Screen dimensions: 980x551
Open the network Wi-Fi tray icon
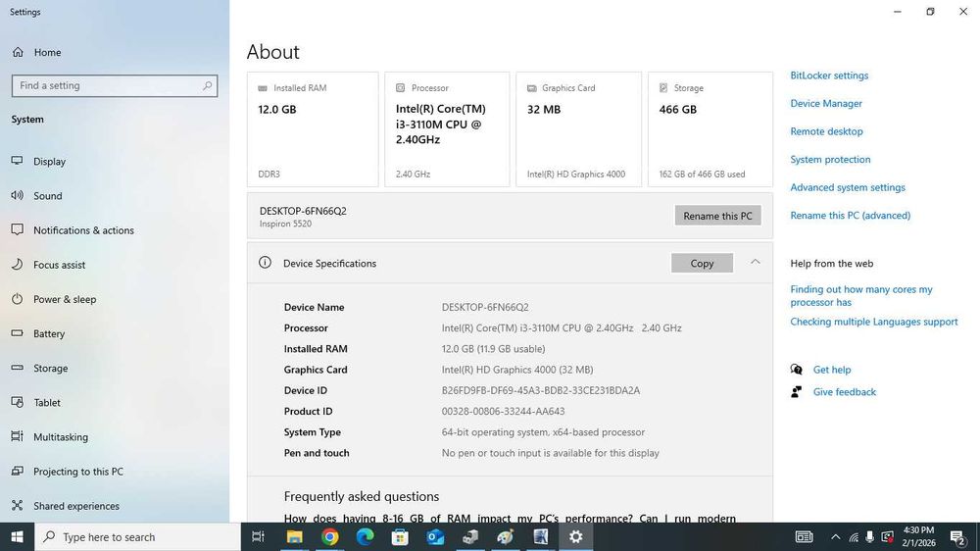(854, 536)
